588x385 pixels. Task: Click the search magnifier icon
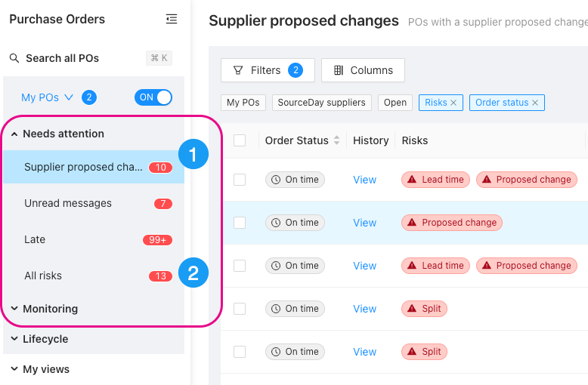coord(14,58)
